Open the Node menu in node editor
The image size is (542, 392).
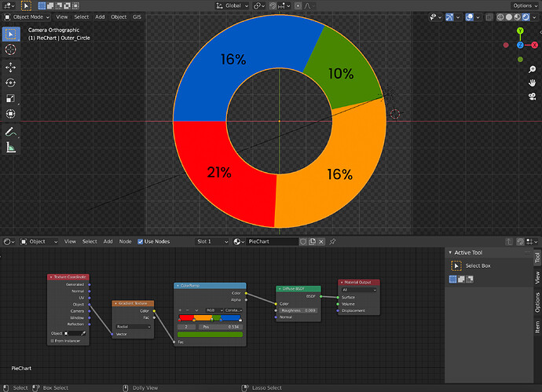coord(125,242)
